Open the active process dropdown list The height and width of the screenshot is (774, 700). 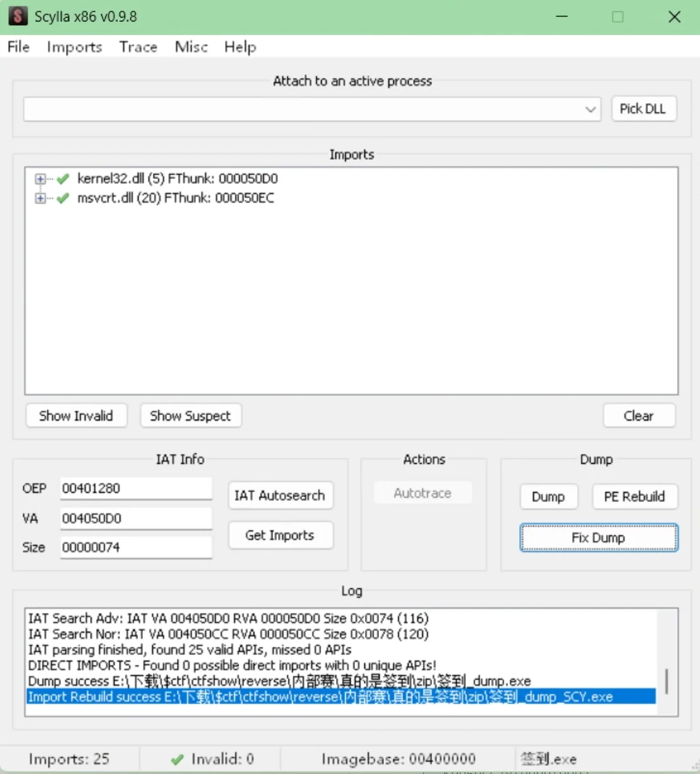point(590,109)
